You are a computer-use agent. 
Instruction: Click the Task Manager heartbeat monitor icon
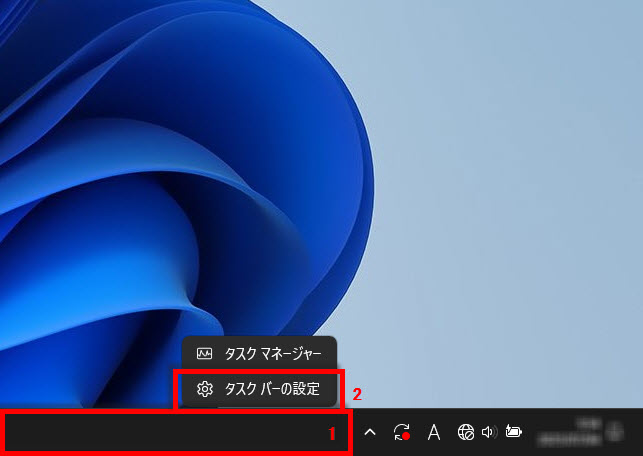205,353
